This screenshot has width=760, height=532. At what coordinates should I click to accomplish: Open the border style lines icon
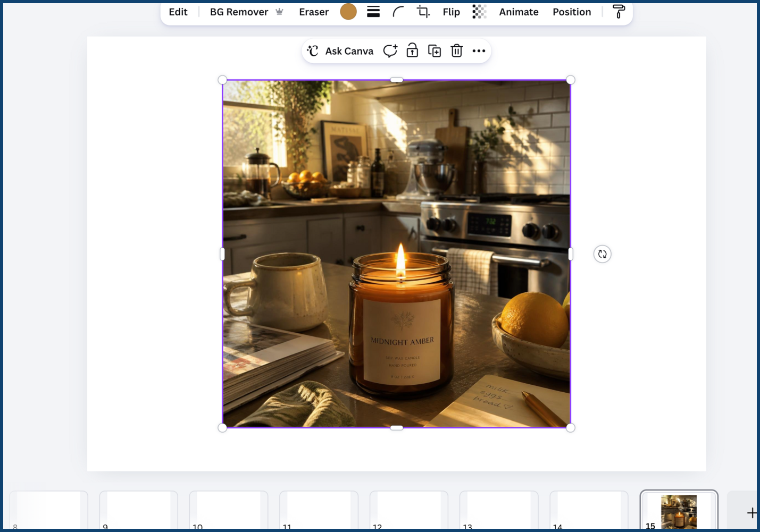373,12
